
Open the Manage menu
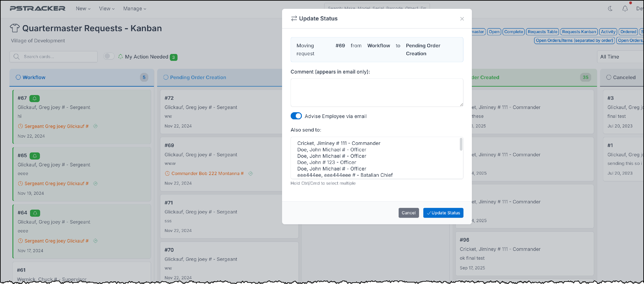[135, 9]
